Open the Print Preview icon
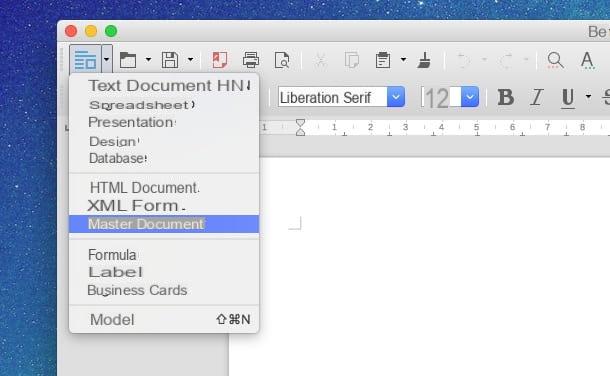Screen dimensions: 610x376 click(x=282, y=60)
